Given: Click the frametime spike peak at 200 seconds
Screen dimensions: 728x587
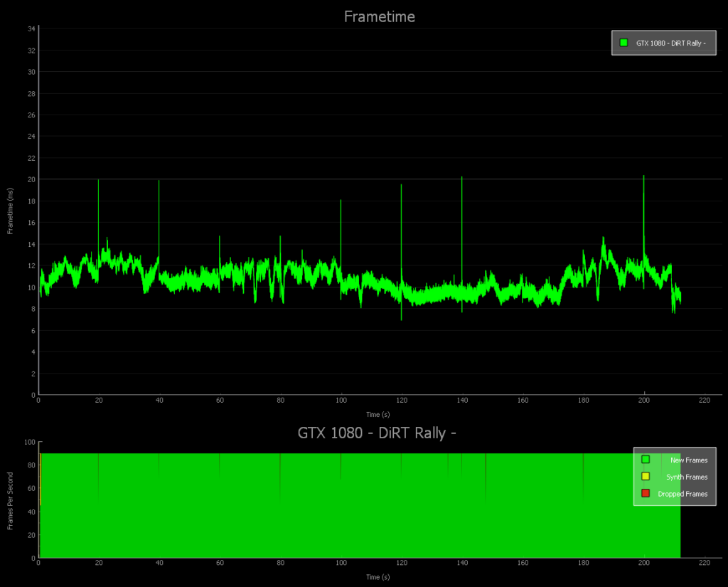Looking at the screenshot, I should pos(643,176).
